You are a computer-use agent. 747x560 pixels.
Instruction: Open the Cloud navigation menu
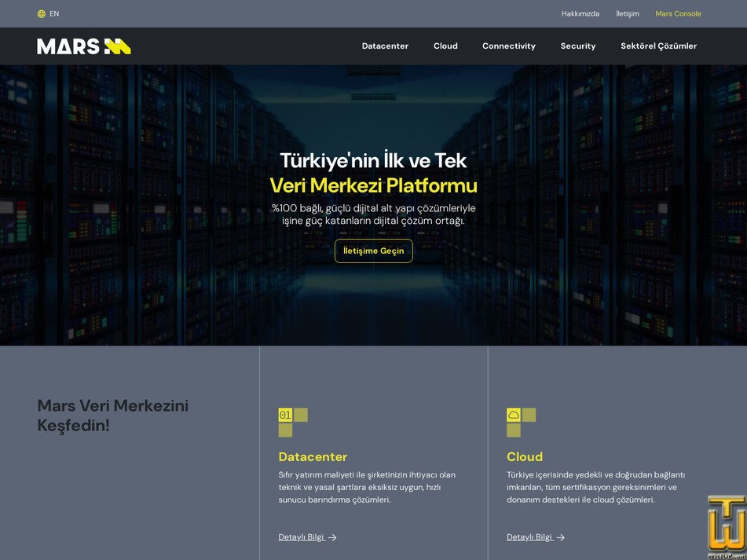445,46
